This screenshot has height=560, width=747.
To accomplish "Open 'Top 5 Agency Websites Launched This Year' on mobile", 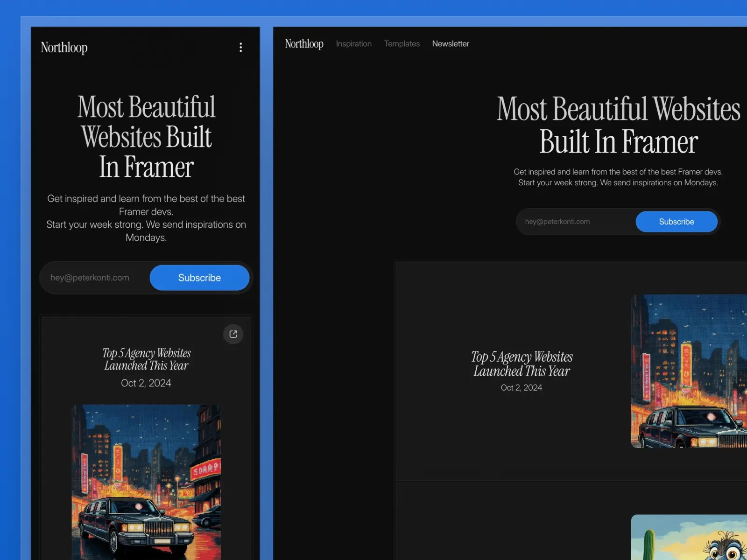I will [x=146, y=359].
